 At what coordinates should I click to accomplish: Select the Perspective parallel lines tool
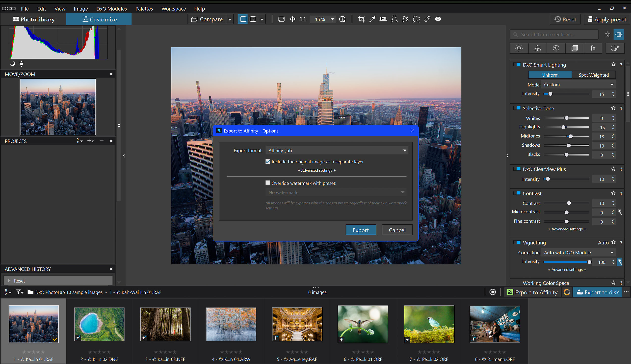pos(394,19)
